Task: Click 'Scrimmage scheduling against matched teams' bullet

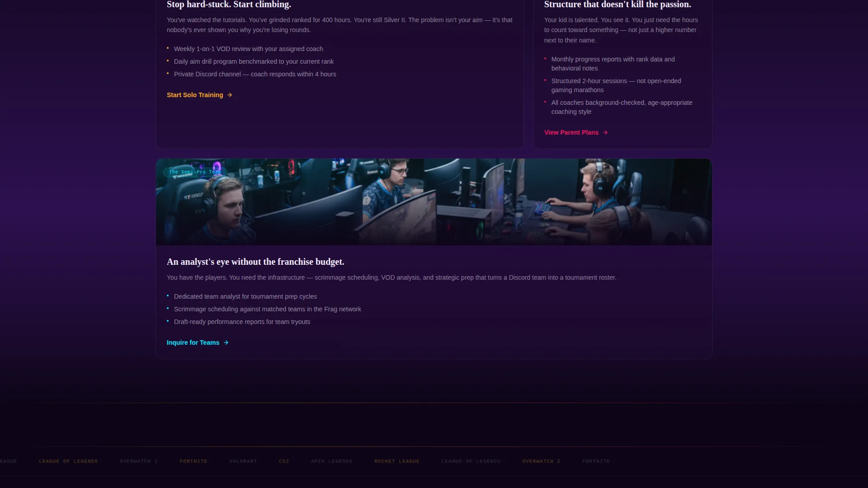Action: [x=268, y=309]
